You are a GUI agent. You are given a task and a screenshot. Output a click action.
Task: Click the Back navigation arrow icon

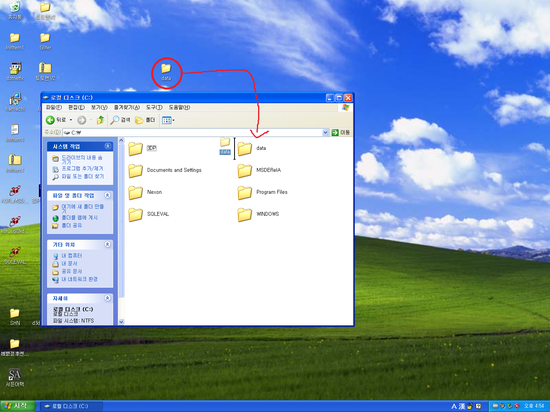pyautogui.click(x=50, y=120)
